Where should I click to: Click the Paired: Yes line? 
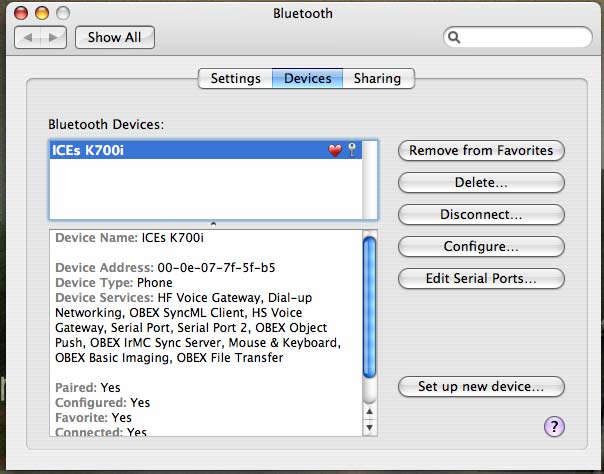click(88, 387)
